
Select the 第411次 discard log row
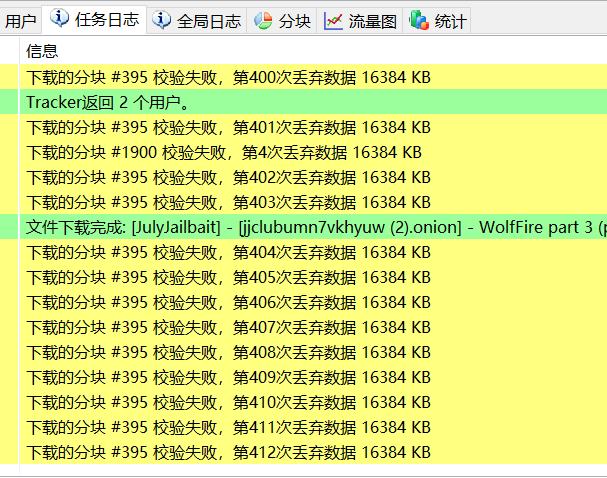click(228, 427)
